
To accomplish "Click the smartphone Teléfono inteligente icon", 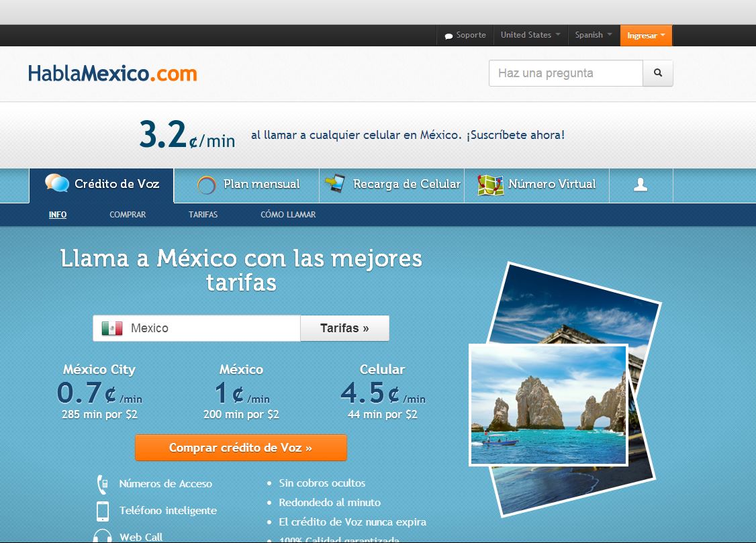I will point(103,511).
